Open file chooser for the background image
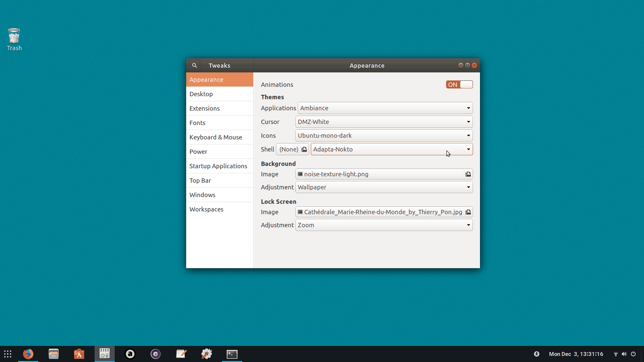This screenshot has width=644, height=362. pos(468,174)
